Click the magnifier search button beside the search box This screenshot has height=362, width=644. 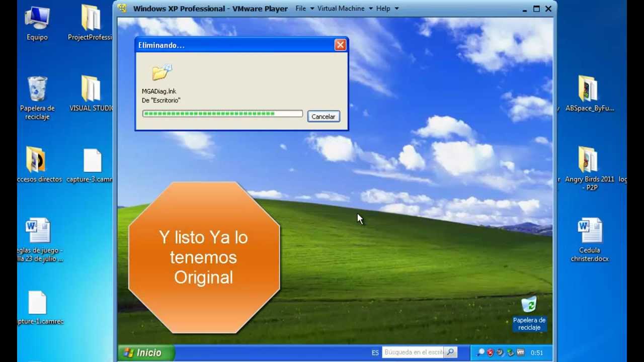point(451,352)
